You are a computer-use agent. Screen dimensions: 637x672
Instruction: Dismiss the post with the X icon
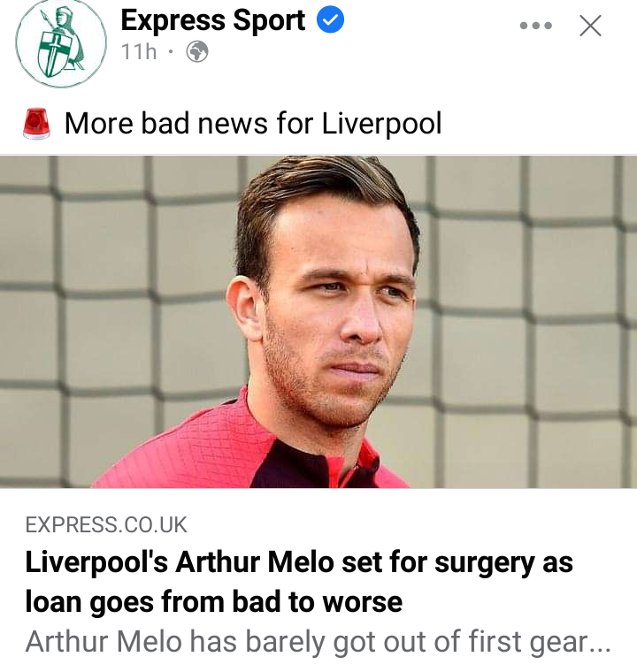click(x=590, y=26)
